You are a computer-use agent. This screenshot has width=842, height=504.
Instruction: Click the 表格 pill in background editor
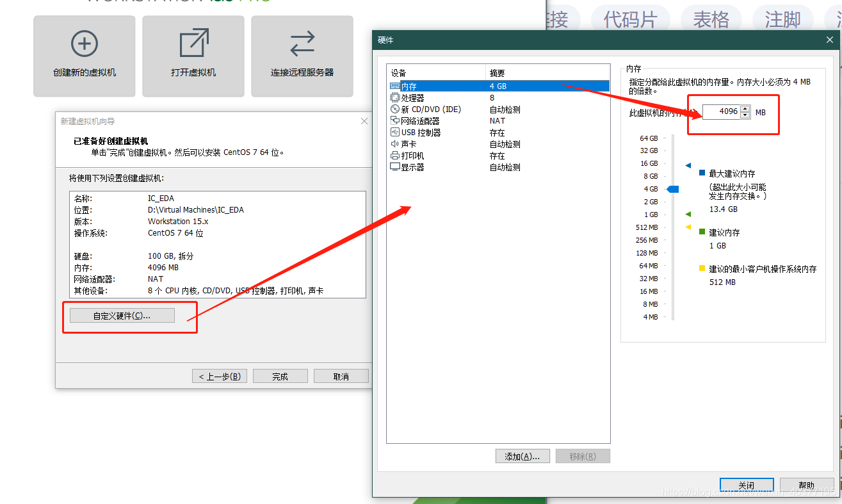711,19
